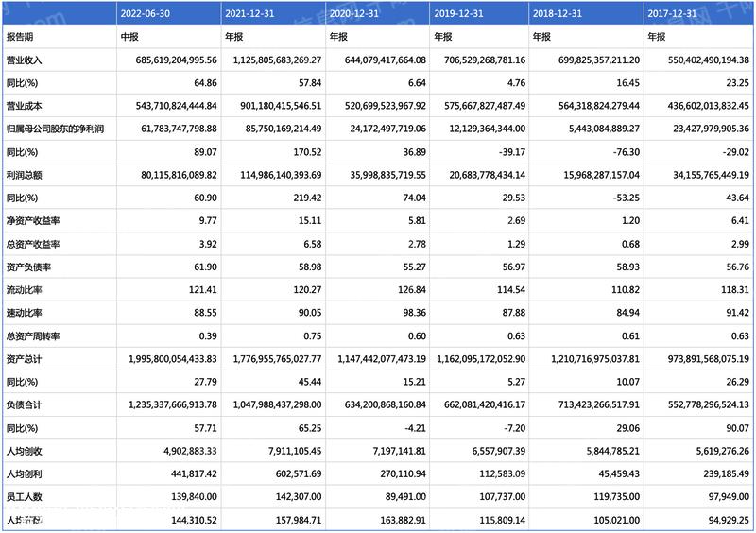The height and width of the screenshot is (533, 756).
Task: Select the asset growth value 45.44
Action: 310,382
